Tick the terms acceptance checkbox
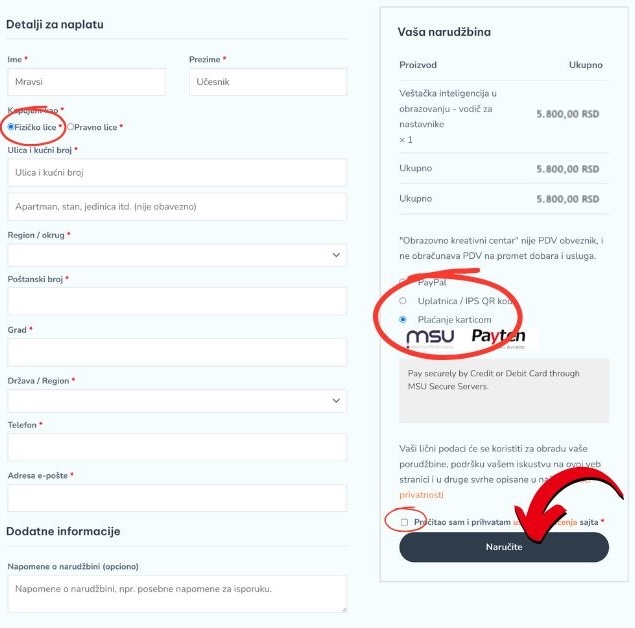The image size is (635, 628). (404, 522)
